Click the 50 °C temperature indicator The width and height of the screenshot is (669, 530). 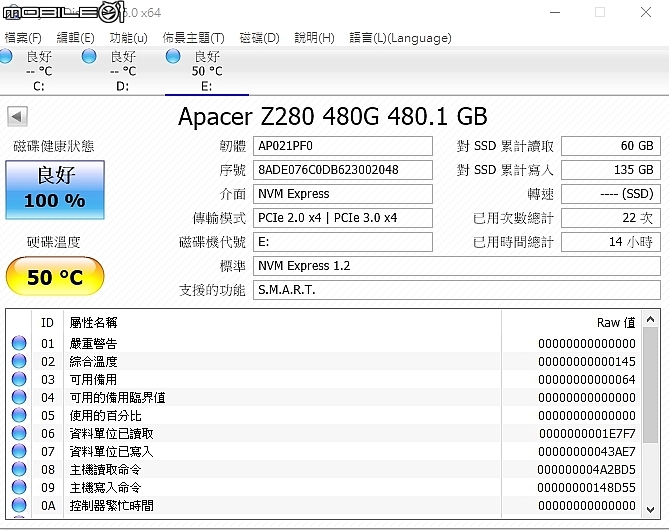tap(55, 277)
